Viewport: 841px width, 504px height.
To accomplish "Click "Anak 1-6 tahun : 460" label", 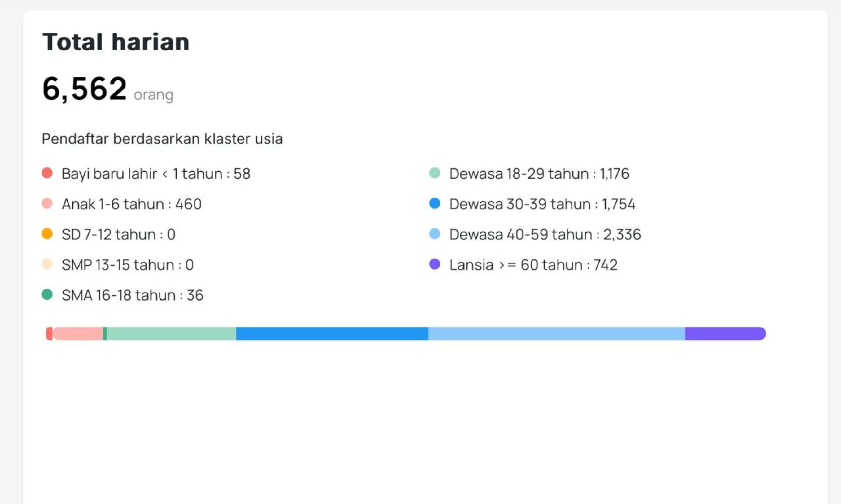I will (x=132, y=204).
